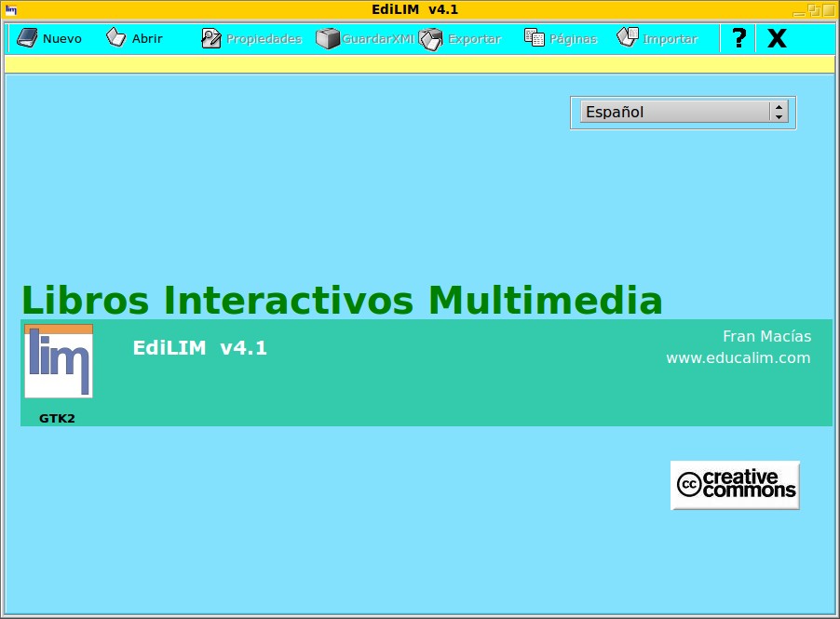
Task: Click the Fran Macías author text
Action: point(766,336)
